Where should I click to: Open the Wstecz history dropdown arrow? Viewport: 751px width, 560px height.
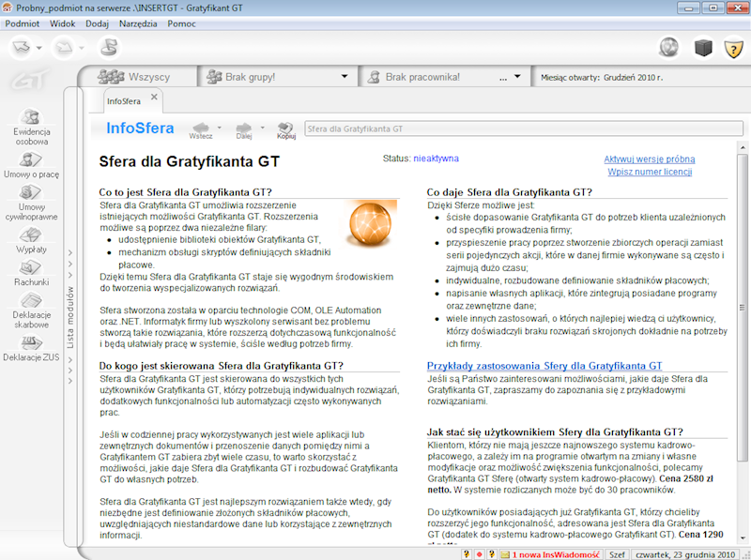220,127
